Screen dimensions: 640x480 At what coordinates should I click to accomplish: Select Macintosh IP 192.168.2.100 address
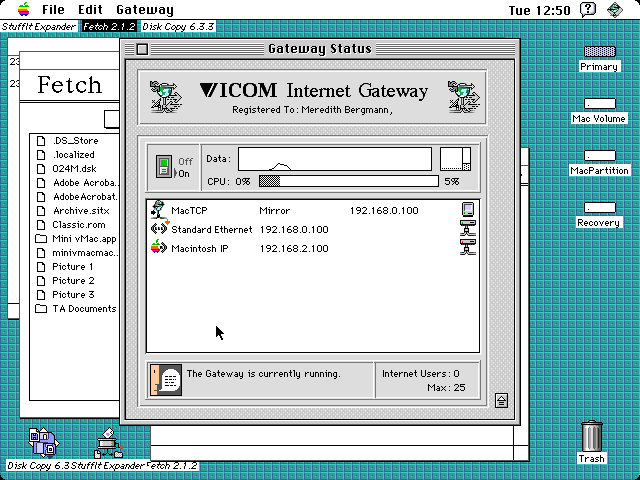[294, 249]
